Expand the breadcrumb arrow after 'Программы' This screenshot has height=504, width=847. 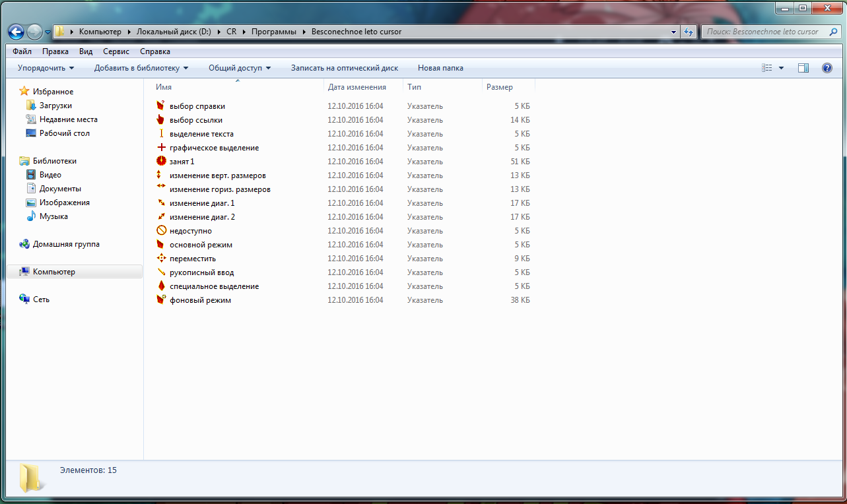point(304,32)
